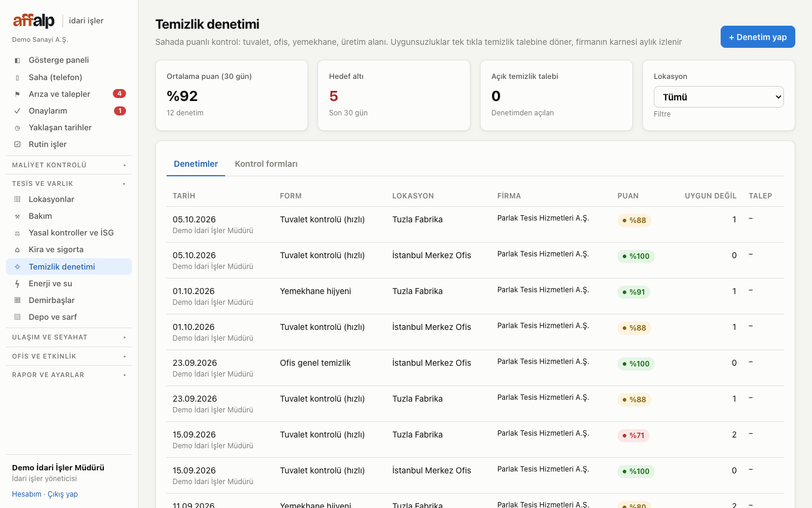This screenshot has width=812, height=508.
Task: Click the Onaylarım checkmark icon
Action: pos(17,111)
